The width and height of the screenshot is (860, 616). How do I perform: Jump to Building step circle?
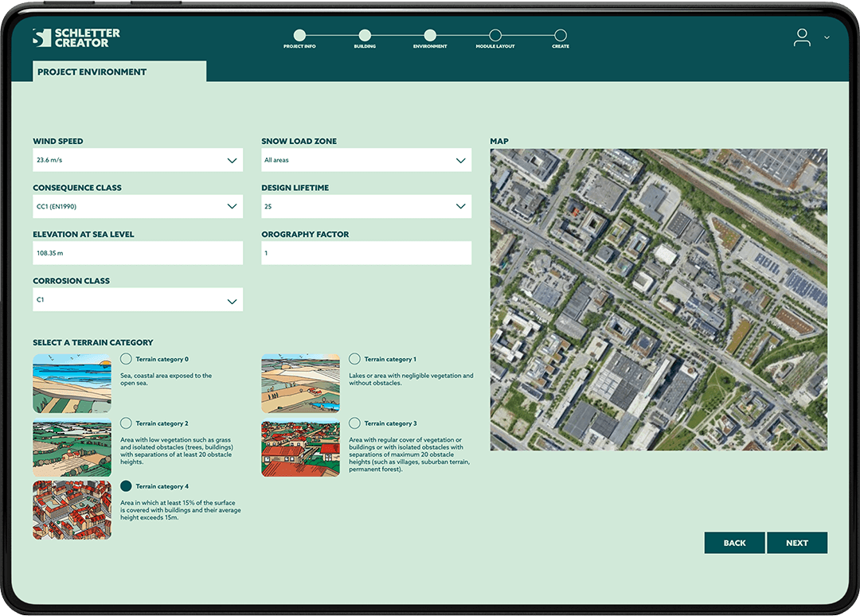[x=365, y=35]
